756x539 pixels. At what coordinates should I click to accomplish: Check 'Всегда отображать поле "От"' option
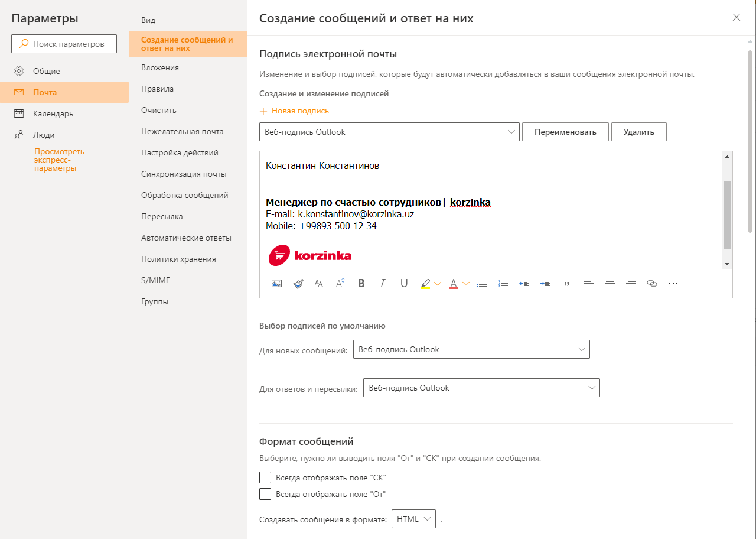(x=265, y=494)
